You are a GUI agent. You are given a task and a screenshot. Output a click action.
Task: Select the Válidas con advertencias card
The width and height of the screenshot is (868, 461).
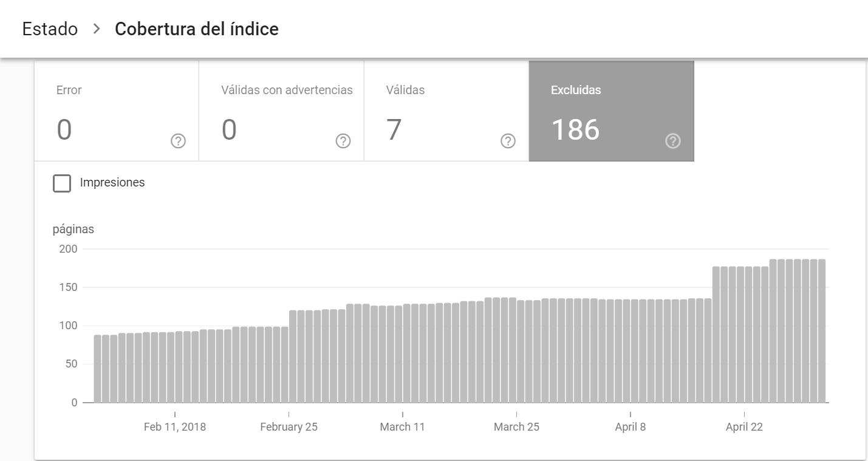click(x=281, y=111)
